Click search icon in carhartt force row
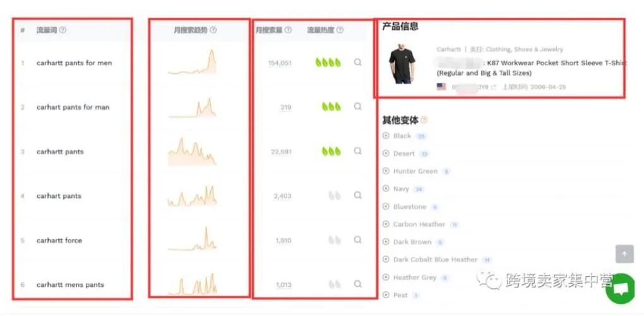 [358, 240]
